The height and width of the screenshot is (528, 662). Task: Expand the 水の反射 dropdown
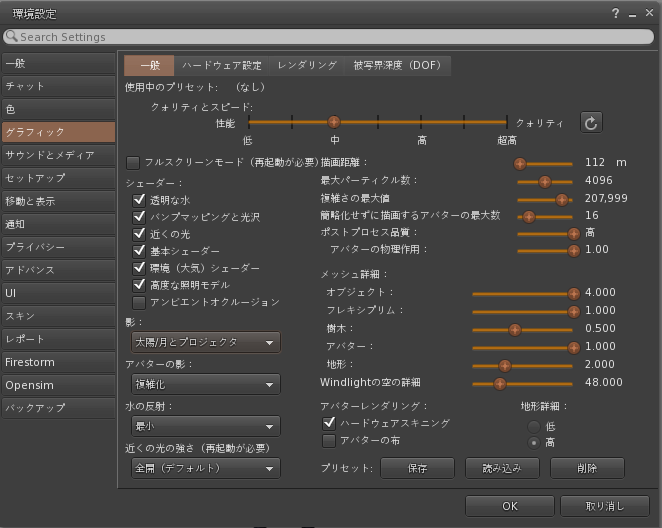[206, 426]
